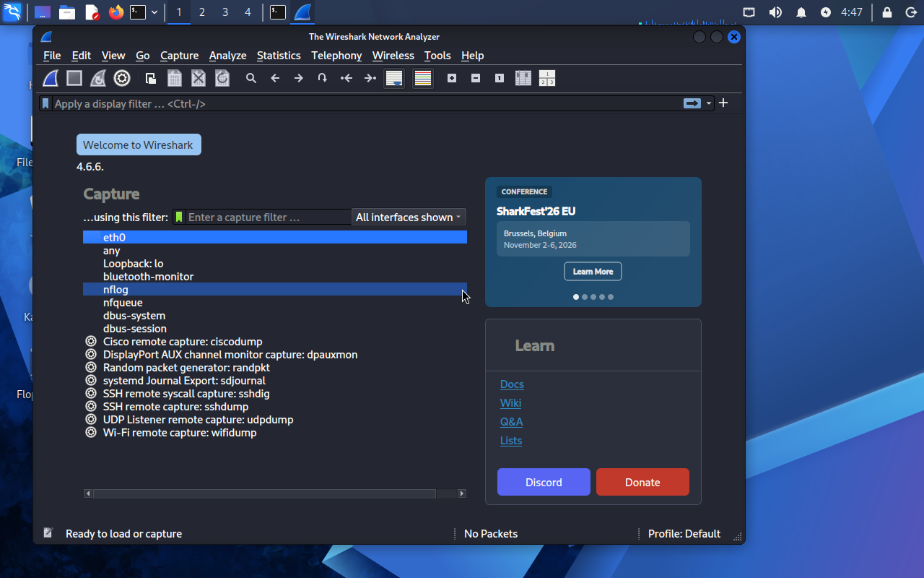Click the Discord button
The image size is (924, 578).
[x=544, y=482]
